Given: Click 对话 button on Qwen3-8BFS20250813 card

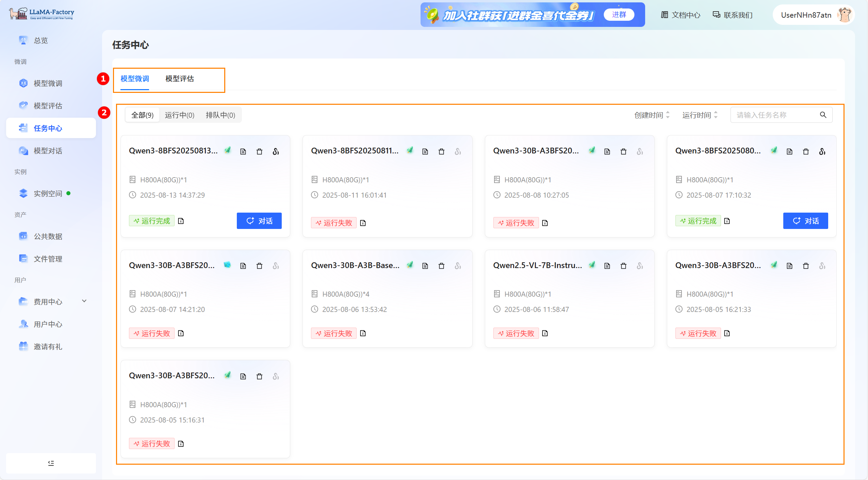Looking at the screenshot, I should coord(259,221).
